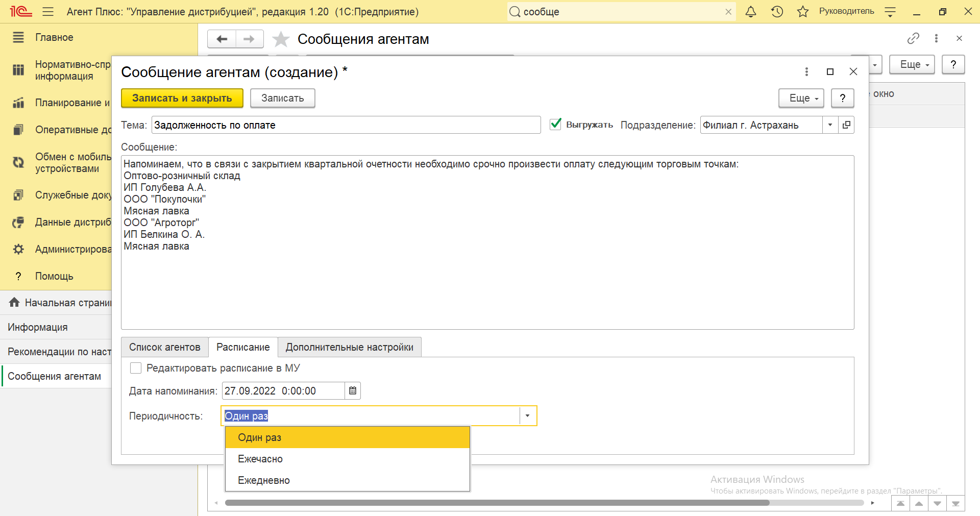
Task: Choose Ежедневно periodicity option
Action: (x=347, y=480)
